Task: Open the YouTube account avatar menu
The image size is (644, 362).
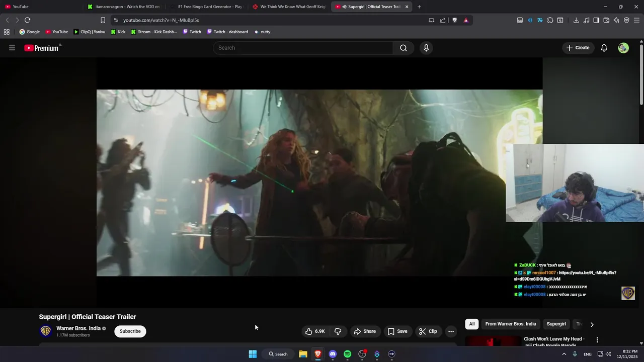Action: click(x=623, y=48)
